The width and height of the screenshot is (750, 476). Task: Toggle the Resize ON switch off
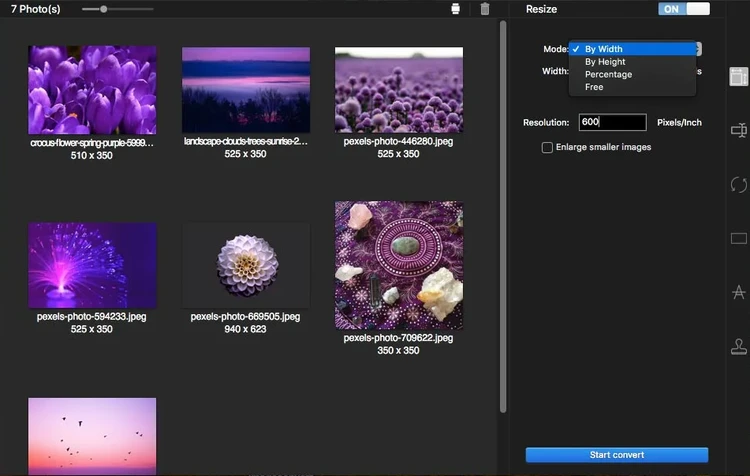pyautogui.click(x=683, y=9)
